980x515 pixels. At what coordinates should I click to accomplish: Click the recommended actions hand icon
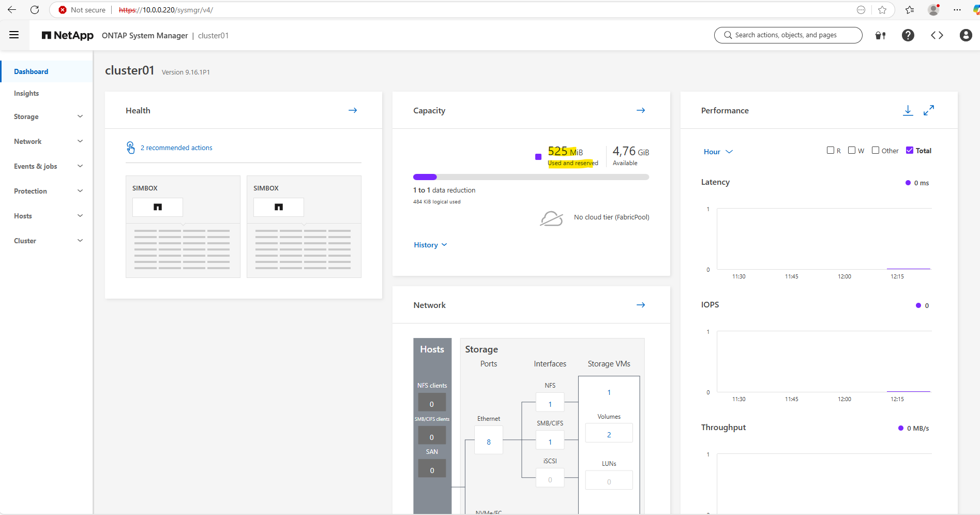pos(131,148)
